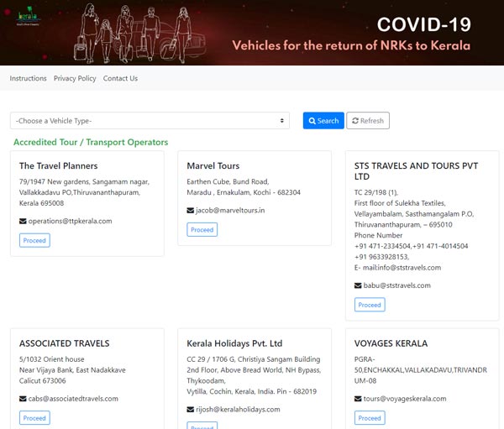Click the E-mail:info@ststravels.com line
This screenshot has width=504, height=429.
coord(397,268)
